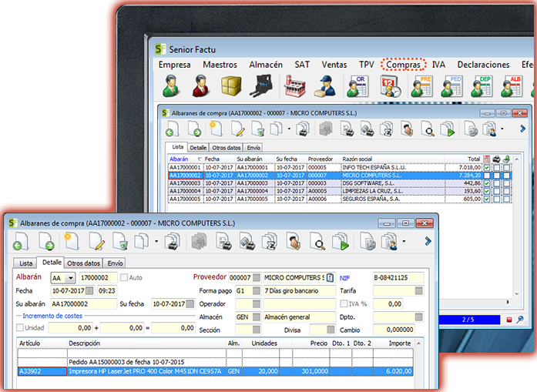Switch to Otros datos tab in Detalle window
Image resolution: width=537 pixels, height=392 pixels.
click(x=83, y=263)
